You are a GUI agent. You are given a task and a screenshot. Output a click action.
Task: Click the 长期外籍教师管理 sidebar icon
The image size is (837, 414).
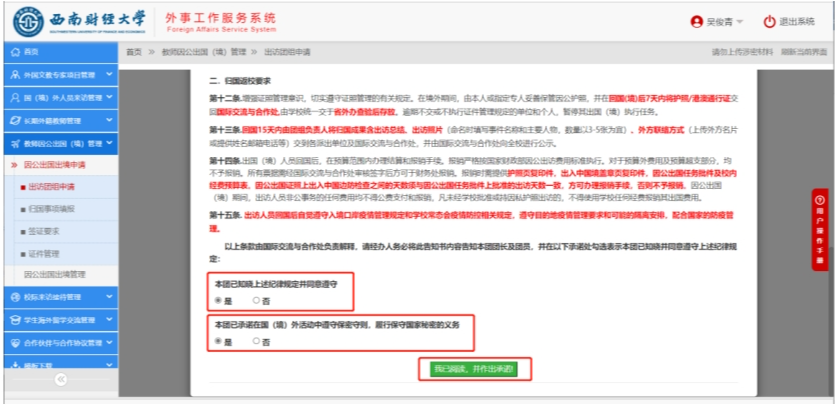(13, 120)
